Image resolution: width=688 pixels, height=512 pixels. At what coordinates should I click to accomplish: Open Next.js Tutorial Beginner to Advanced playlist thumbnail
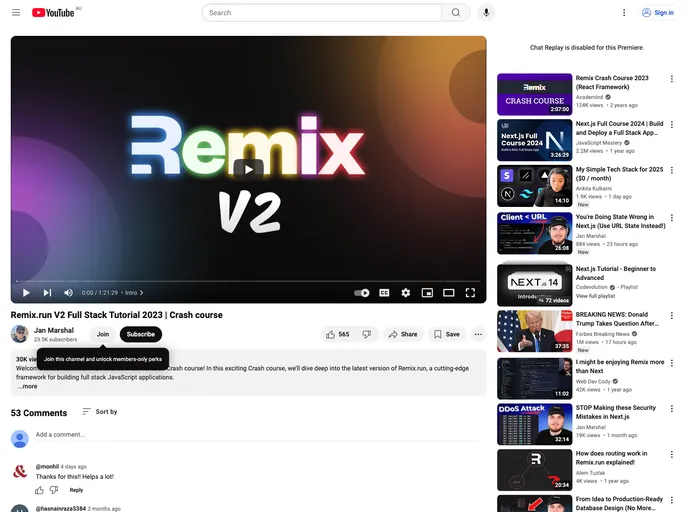pyautogui.click(x=534, y=285)
